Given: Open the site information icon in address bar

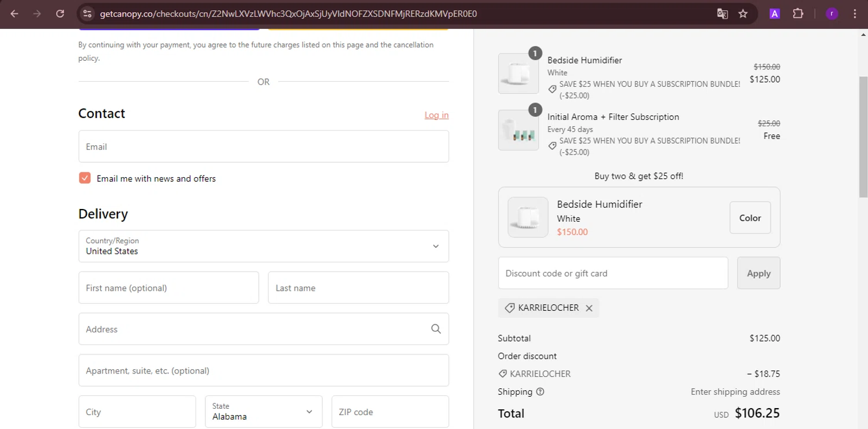Looking at the screenshot, I should (x=87, y=14).
